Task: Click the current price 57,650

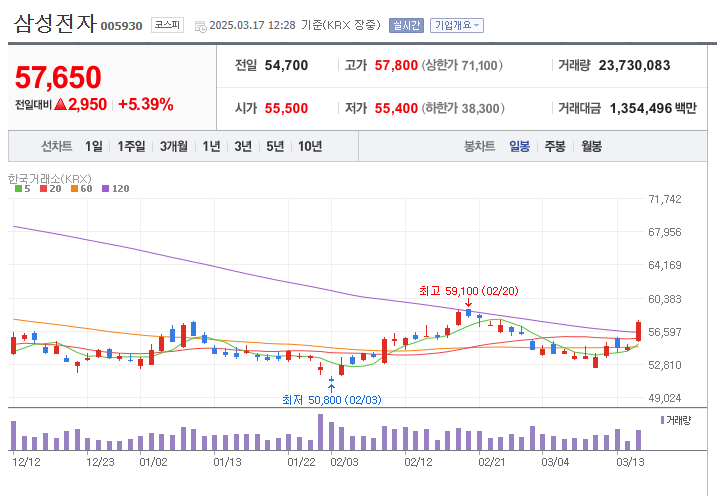Action: (58, 77)
